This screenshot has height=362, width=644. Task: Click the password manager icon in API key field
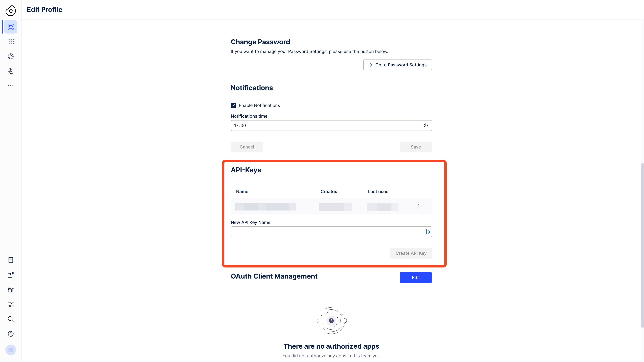(x=428, y=232)
